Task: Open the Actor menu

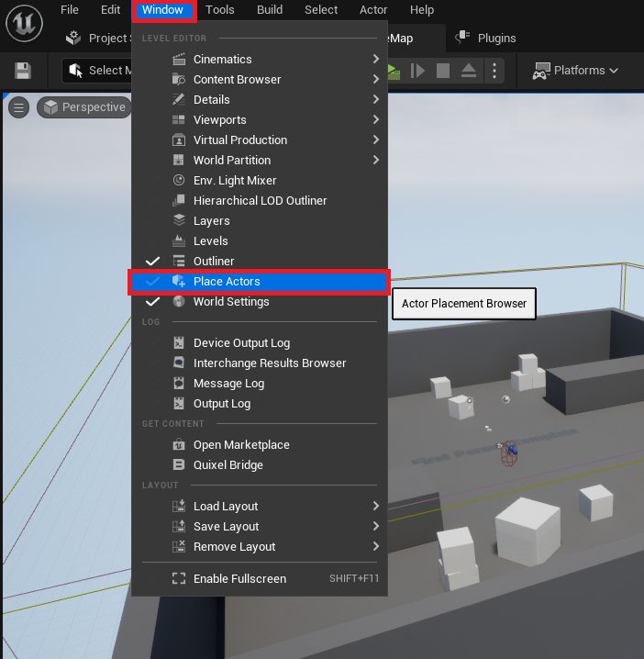Action: click(x=373, y=10)
